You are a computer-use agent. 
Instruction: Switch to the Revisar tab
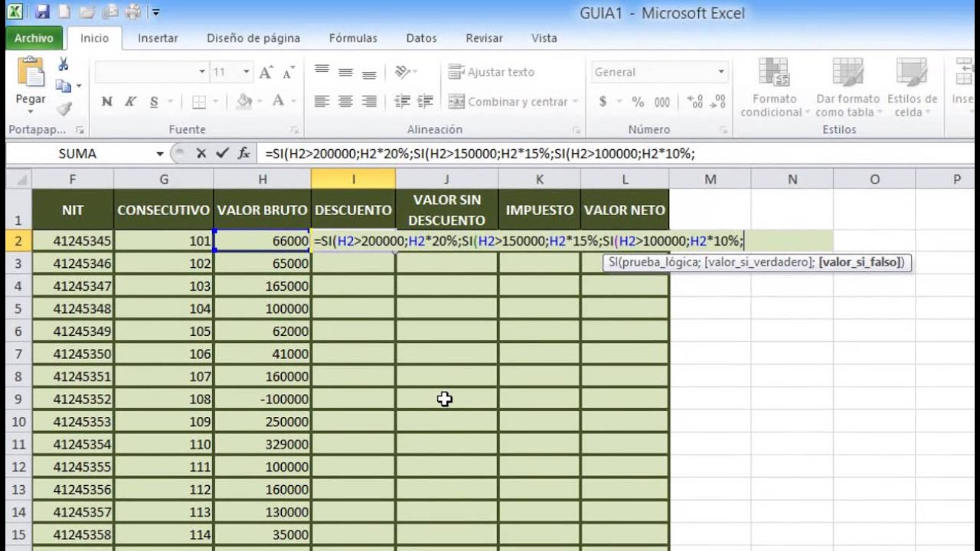point(484,37)
